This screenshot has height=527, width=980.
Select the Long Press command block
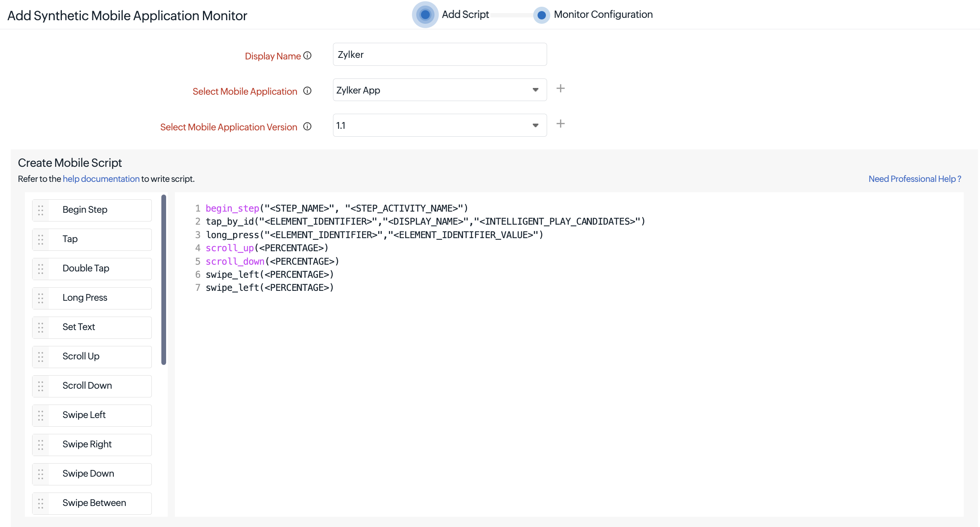[x=92, y=298]
